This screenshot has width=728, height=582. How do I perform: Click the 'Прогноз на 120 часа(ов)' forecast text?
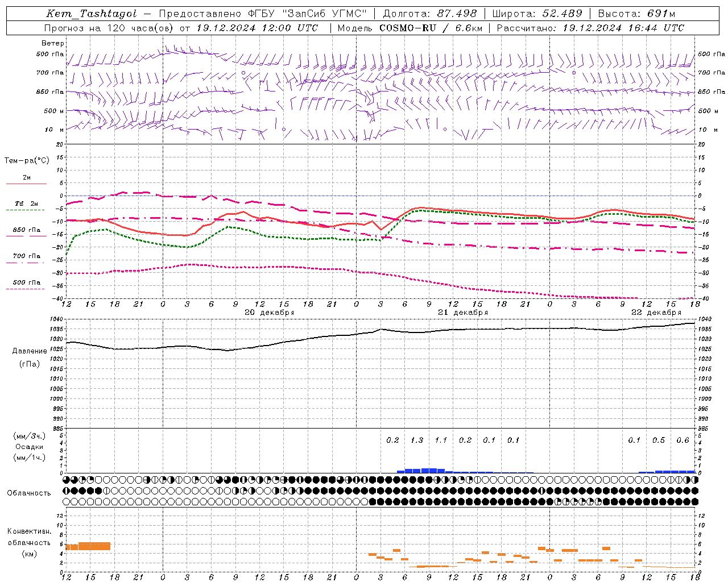click(109, 28)
